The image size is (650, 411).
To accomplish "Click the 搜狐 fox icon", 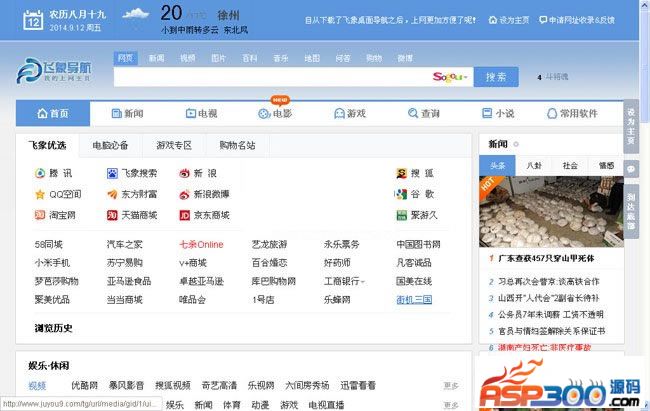I will [401, 173].
